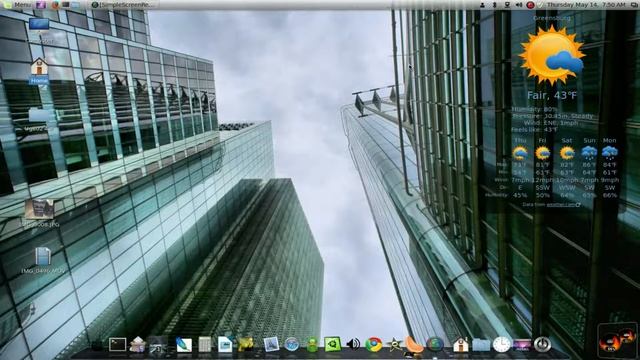This screenshot has width=640, height=360.
Task: Open the Home house icon in dock
Action: pyautogui.click(x=460, y=345)
